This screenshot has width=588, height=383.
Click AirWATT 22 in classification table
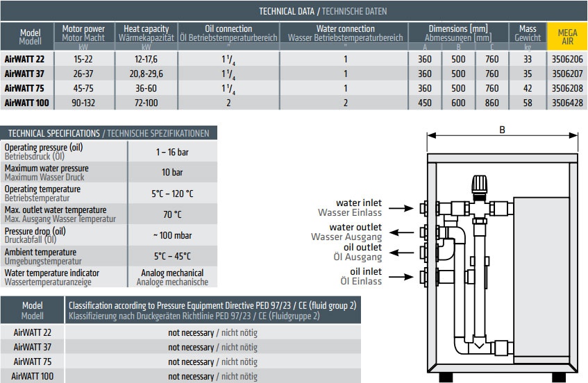click(x=32, y=332)
